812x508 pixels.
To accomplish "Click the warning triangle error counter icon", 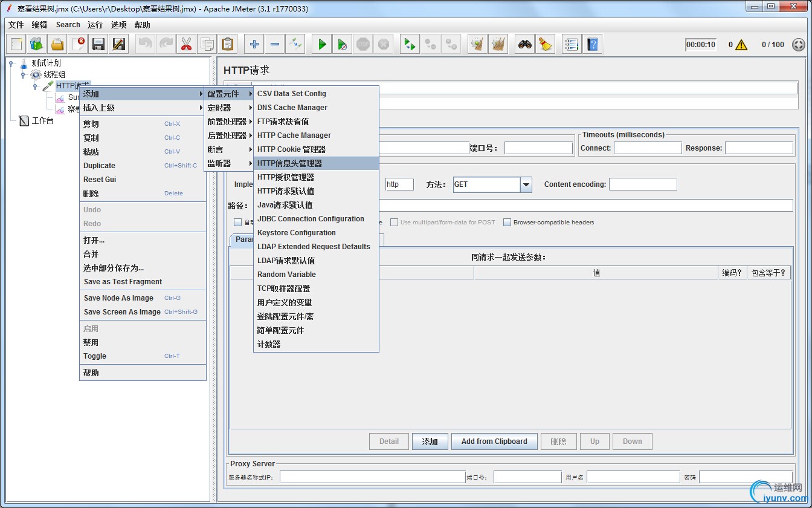I will click(x=741, y=45).
